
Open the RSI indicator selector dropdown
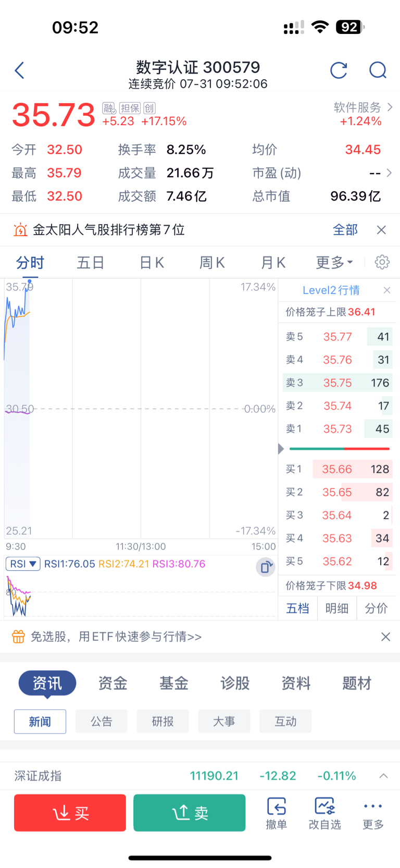(x=23, y=564)
